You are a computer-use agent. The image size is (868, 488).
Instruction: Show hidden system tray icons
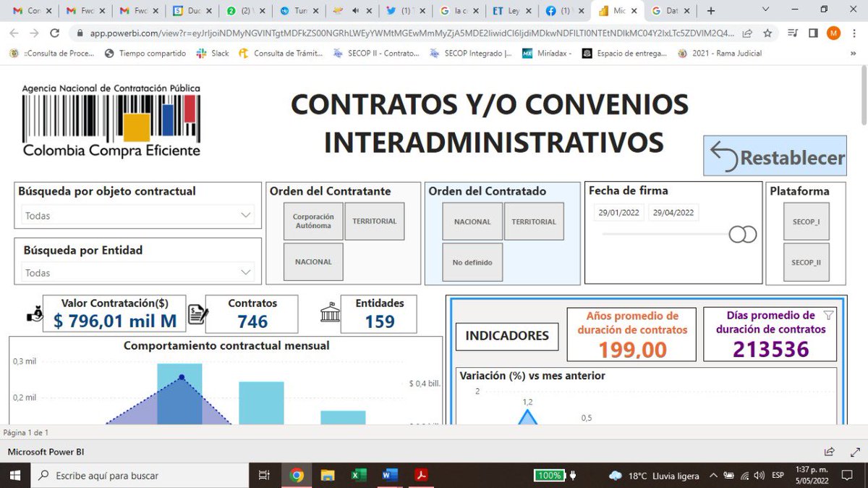[714, 476]
